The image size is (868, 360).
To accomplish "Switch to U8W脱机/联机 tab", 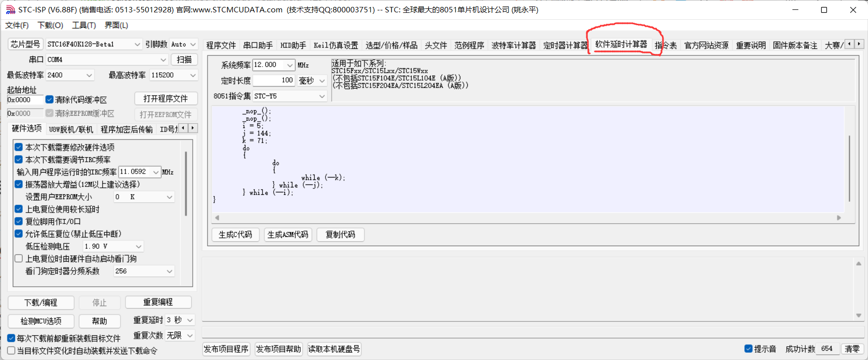I will 71,130.
